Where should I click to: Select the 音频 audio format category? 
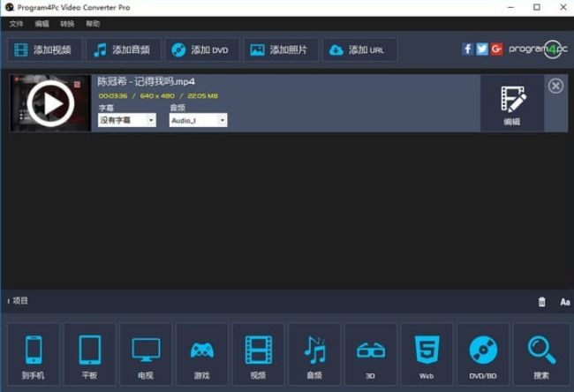(x=314, y=354)
